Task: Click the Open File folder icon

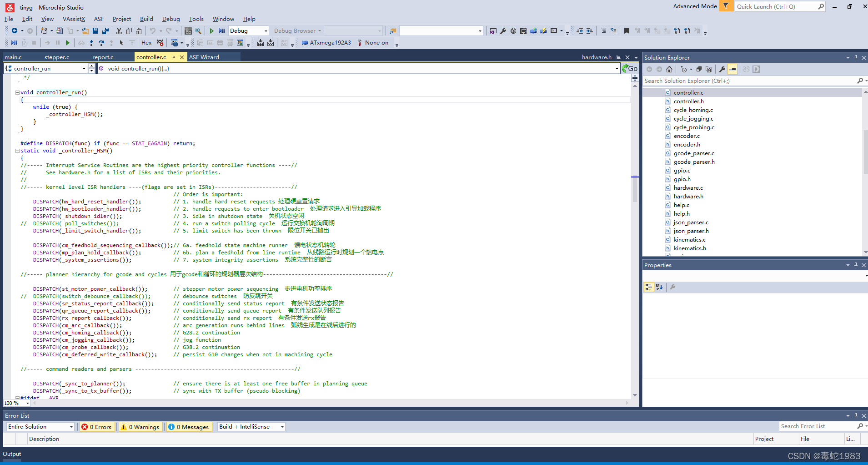Action: pyautogui.click(x=85, y=31)
